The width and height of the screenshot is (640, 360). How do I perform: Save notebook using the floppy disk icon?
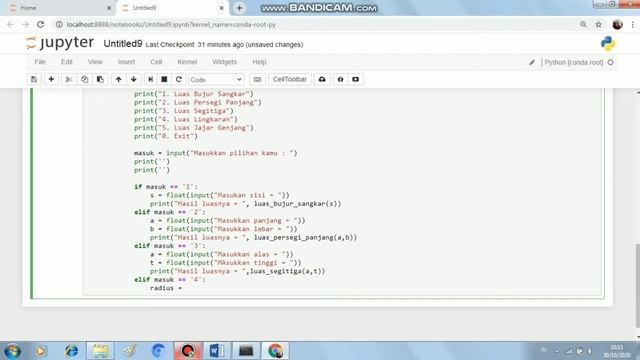click(x=34, y=79)
